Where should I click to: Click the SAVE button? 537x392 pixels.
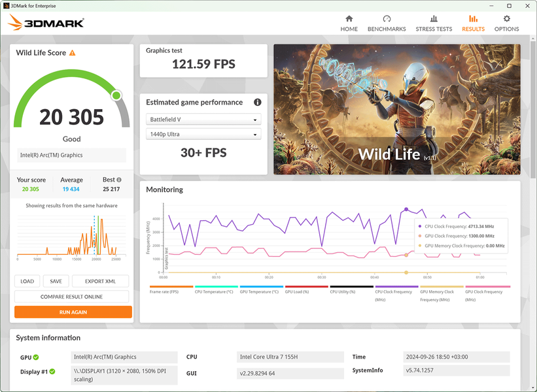pos(56,281)
